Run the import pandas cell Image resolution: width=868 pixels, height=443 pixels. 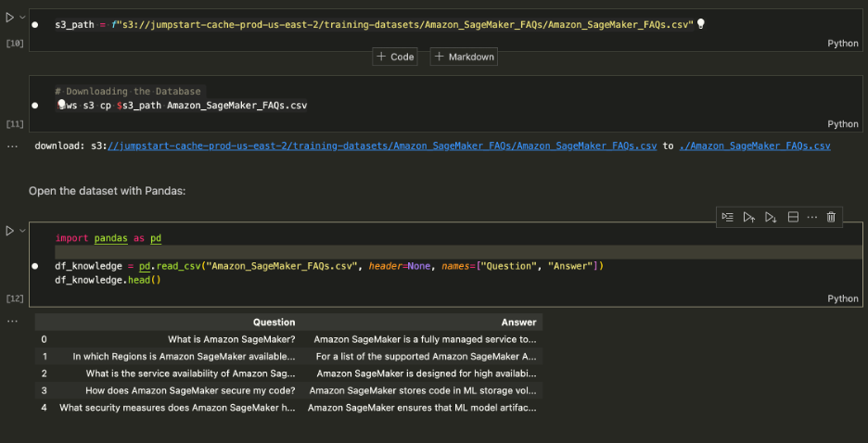(9, 231)
